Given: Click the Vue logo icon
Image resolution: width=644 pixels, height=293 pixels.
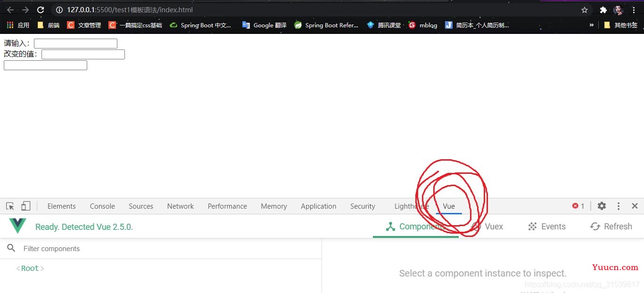Looking at the screenshot, I should pyautogui.click(x=18, y=226).
